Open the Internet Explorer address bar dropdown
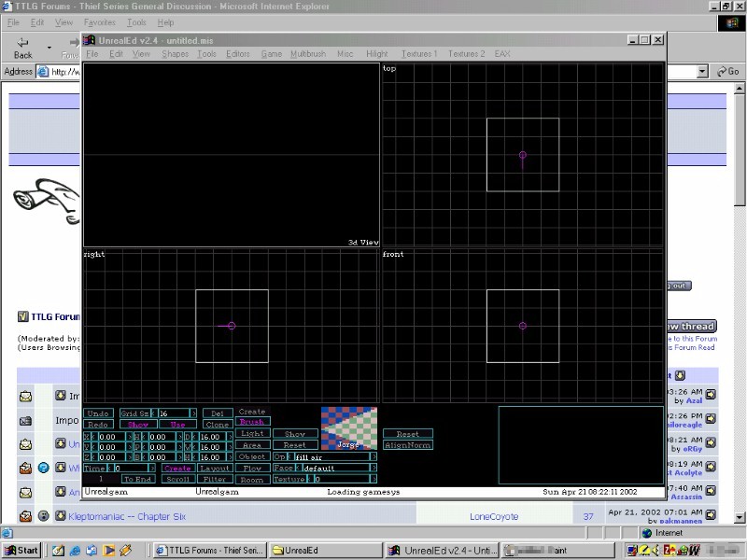The height and width of the screenshot is (560, 747). [702, 72]
